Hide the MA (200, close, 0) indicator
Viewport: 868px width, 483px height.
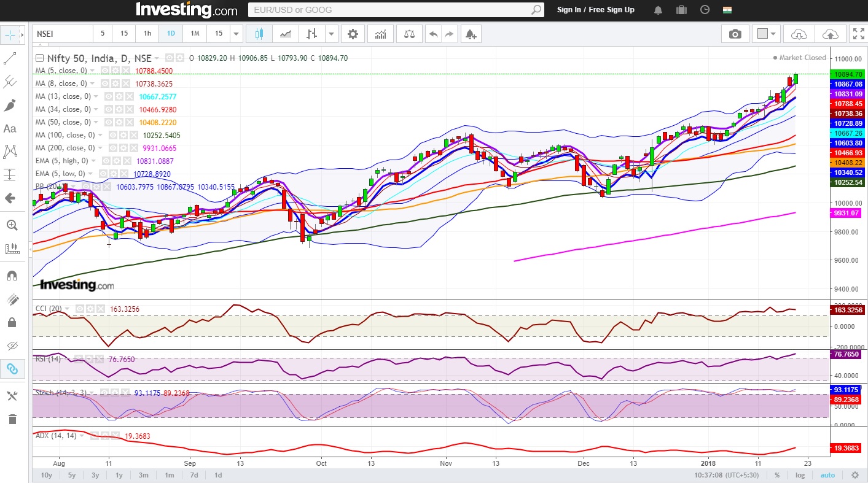pos(112,148)
